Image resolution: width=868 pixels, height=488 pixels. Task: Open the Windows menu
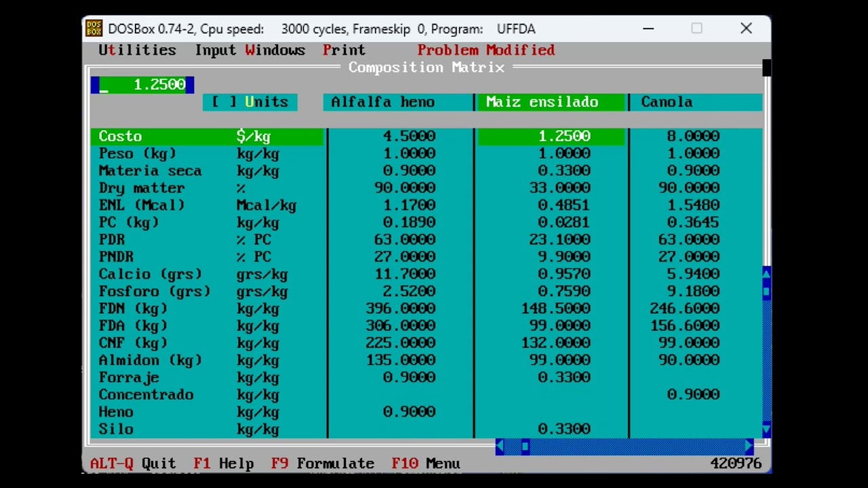coord(275,50)
